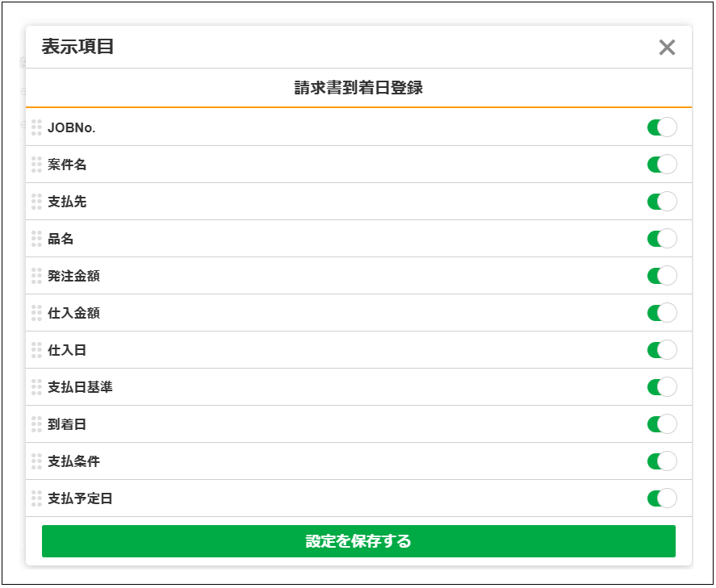The width and height of the screenshot is (716, 588).
Task: Click the drag handle beside 到着日
Action: [x=36, y=424]
